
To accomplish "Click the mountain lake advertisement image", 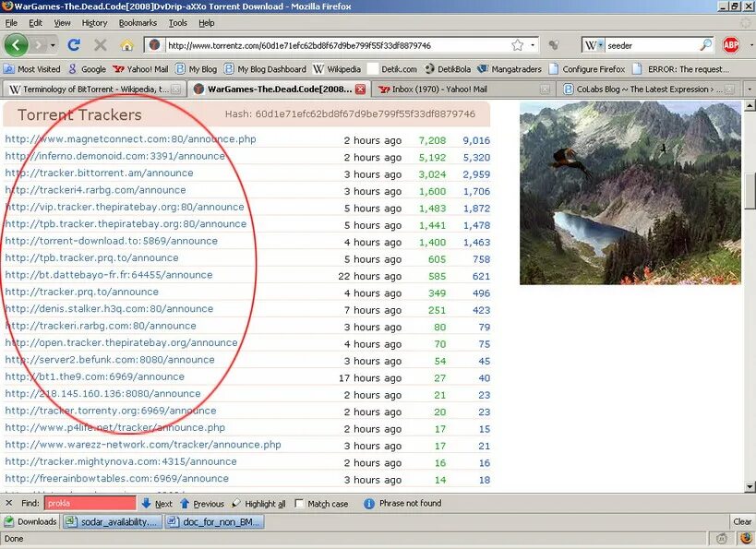I will (630, 193).
